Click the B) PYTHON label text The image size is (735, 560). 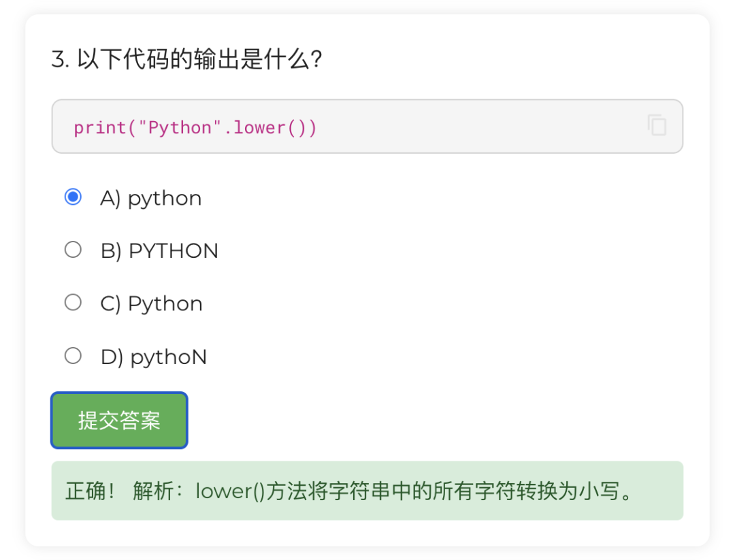(159, 250)
